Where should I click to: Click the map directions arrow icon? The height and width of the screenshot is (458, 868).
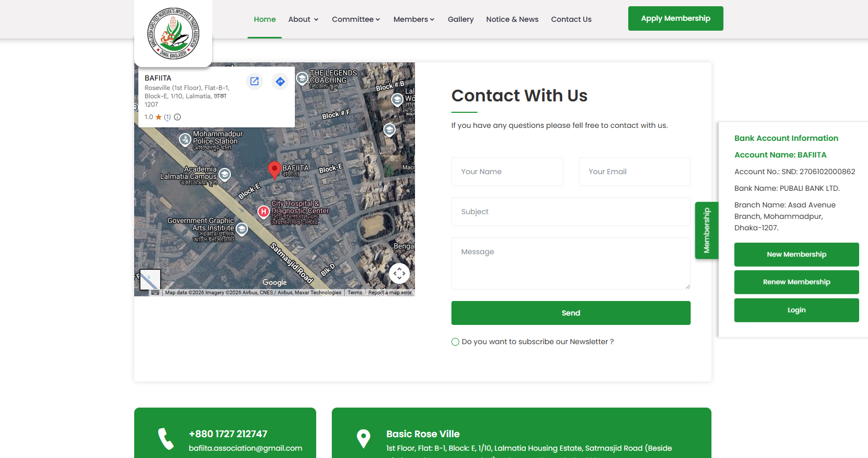(280, 81)
